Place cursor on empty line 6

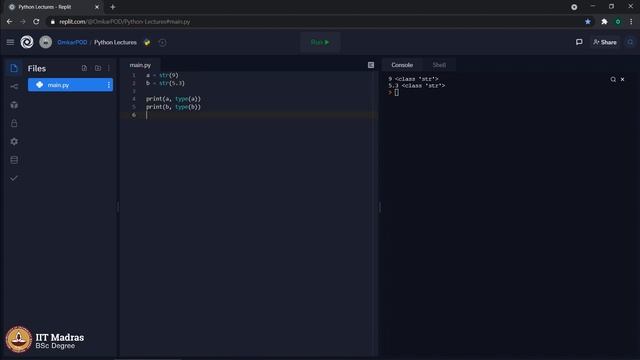[249, 115]
